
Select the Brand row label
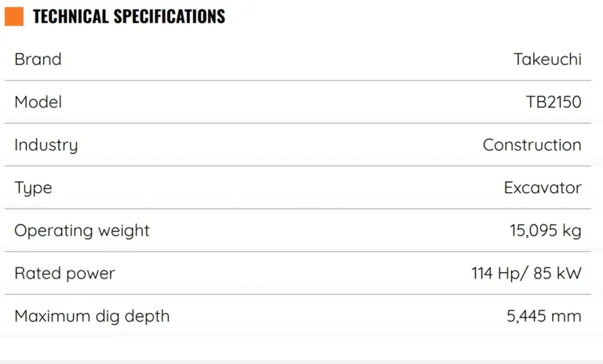coord(38,59)
